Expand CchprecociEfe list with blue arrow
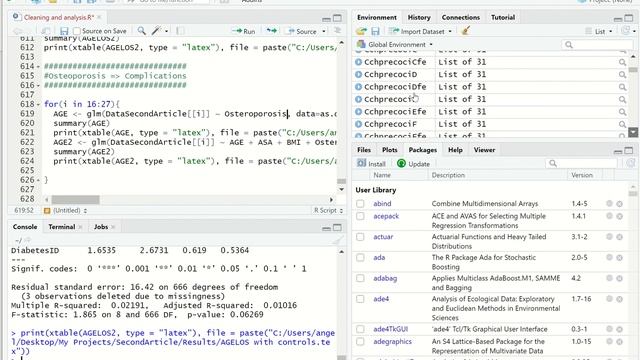Viewport: 640px width, 360px height. (358, 112)
